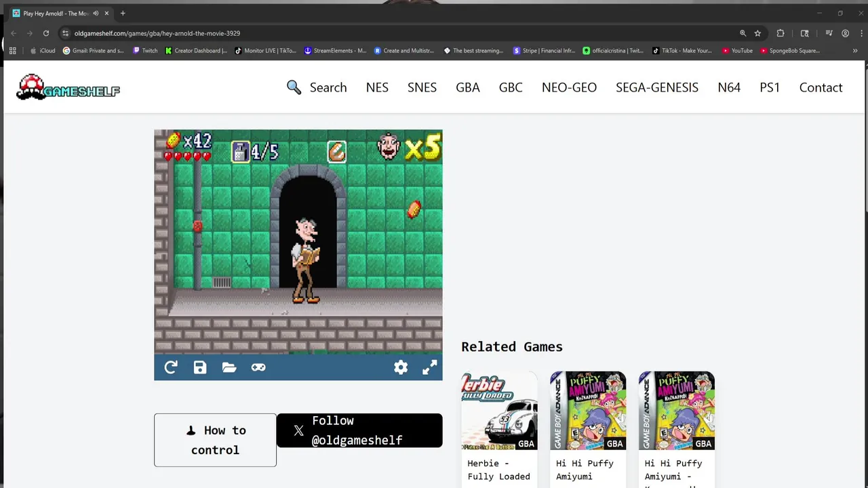The height and width of the screenshot is (488, 868).
Task: Open The best streaming bookmark
Action: tap(473, 50)
